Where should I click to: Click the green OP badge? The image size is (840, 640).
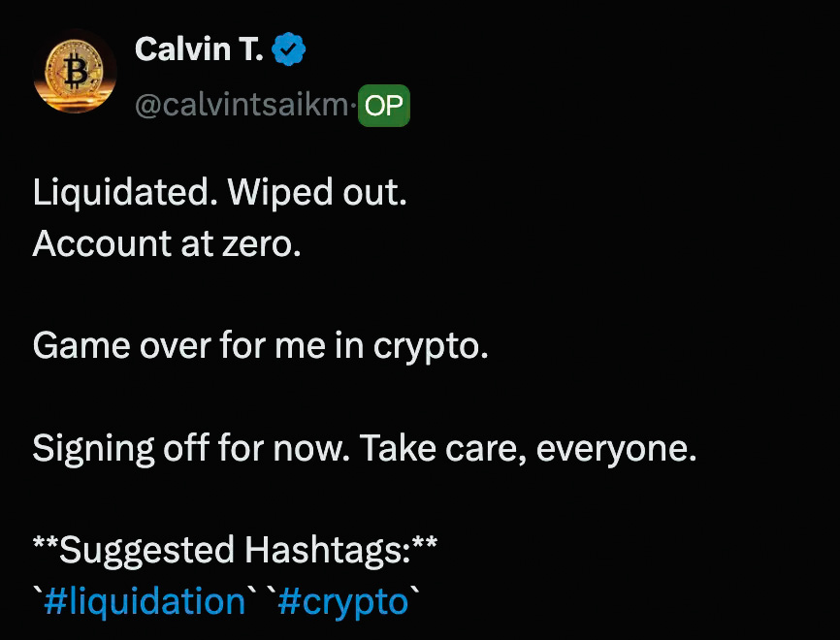pyautogui.click(x=384, y=106)
